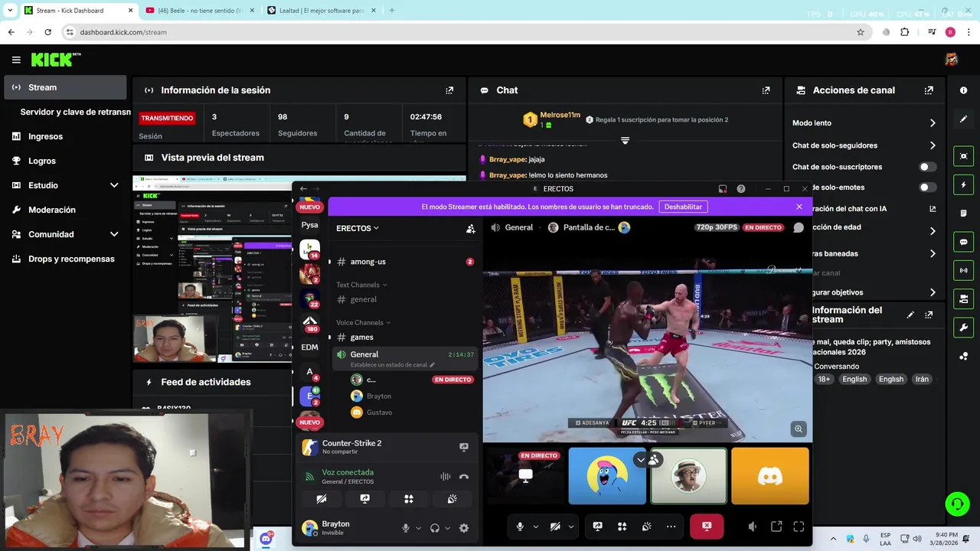Toggle camera in Discord call controls

click(x=555, y=527)
